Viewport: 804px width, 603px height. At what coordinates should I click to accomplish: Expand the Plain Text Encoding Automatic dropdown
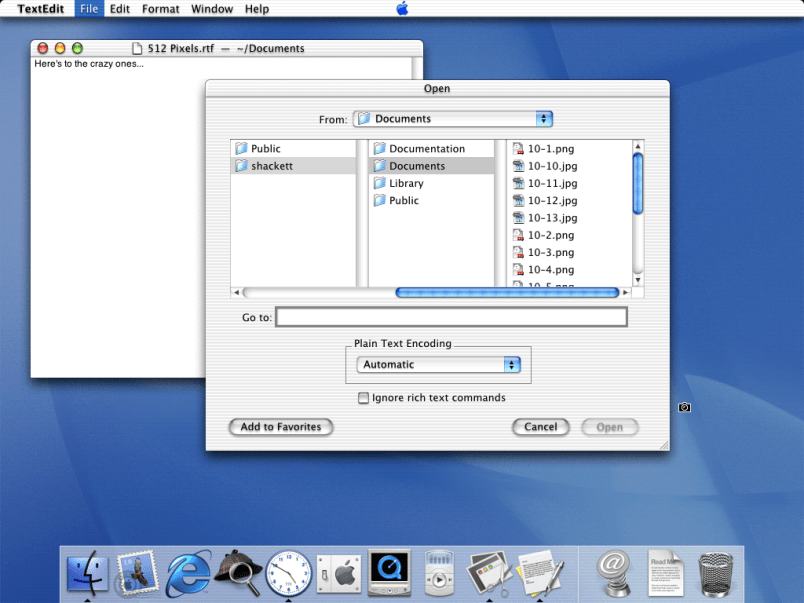pos(439,365)
